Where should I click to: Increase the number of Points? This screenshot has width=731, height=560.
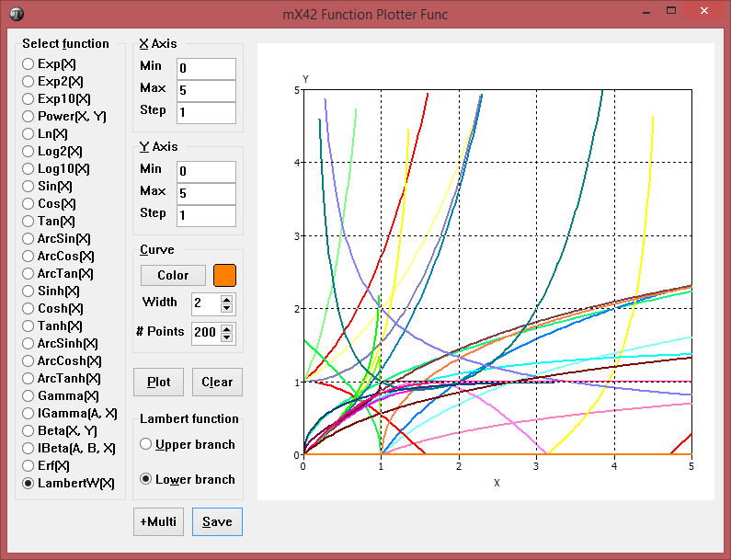[227, 327]
